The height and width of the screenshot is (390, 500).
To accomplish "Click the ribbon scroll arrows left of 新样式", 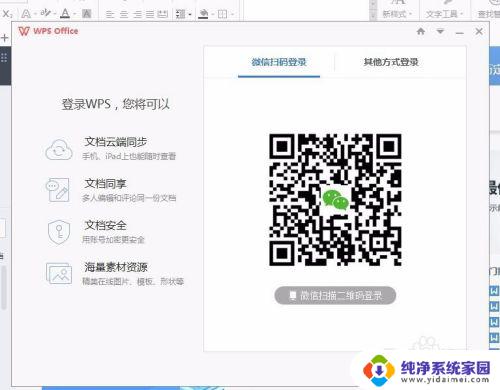I will [x=373, y=10].
